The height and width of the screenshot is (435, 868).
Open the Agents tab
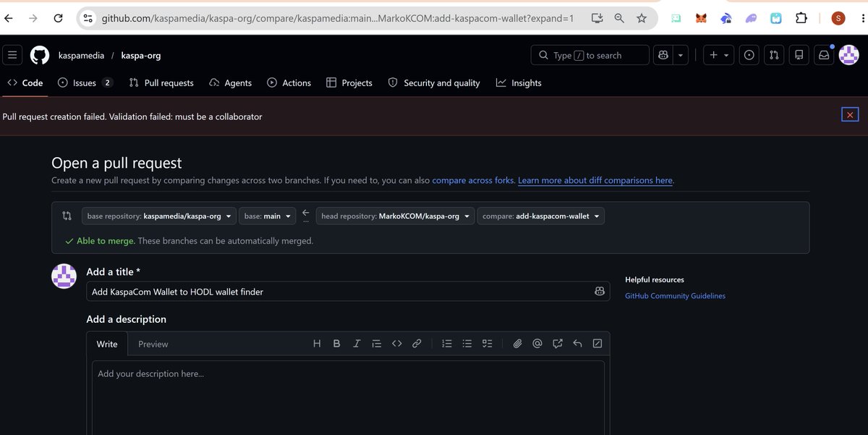[230, 83]
